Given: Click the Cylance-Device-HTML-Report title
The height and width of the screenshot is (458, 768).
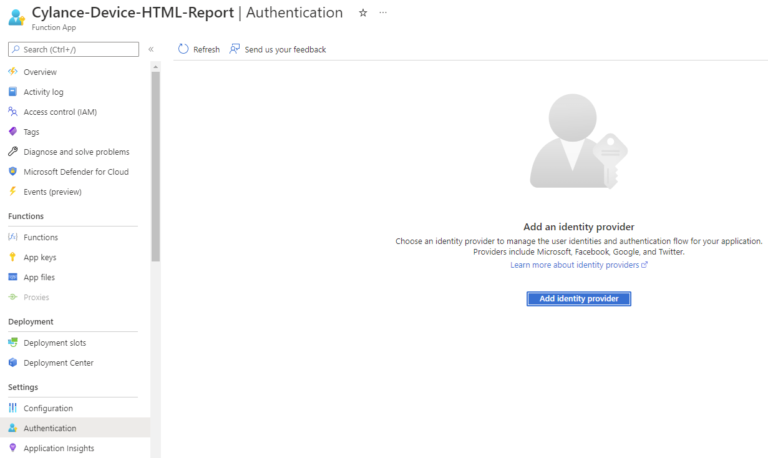Looking at the screenshot, I should click(x=133, y=13).
